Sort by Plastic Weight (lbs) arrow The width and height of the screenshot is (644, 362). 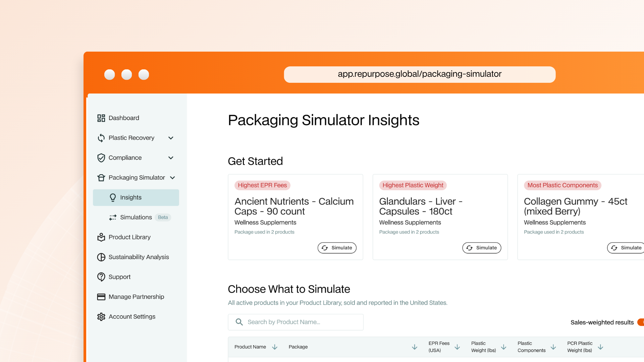503,347
